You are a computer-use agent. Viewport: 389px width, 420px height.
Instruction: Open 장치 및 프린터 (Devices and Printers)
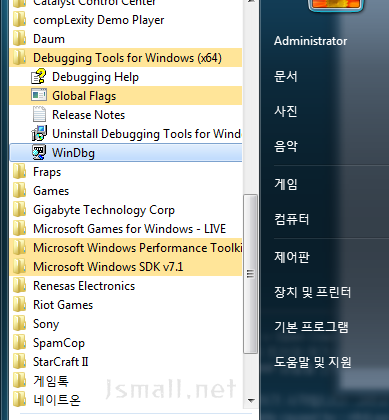312,292
